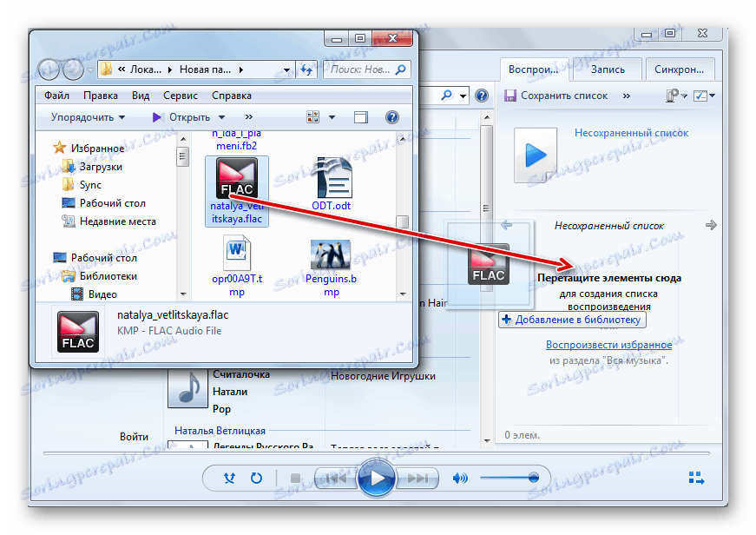Click the Несохраненный список title link
This screenshot has width=756, height=535.
[631, 133]
